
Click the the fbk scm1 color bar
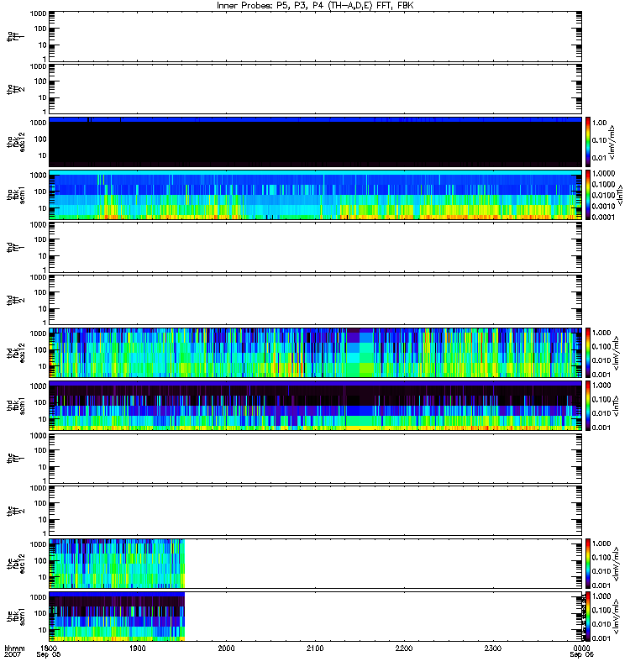588,617
